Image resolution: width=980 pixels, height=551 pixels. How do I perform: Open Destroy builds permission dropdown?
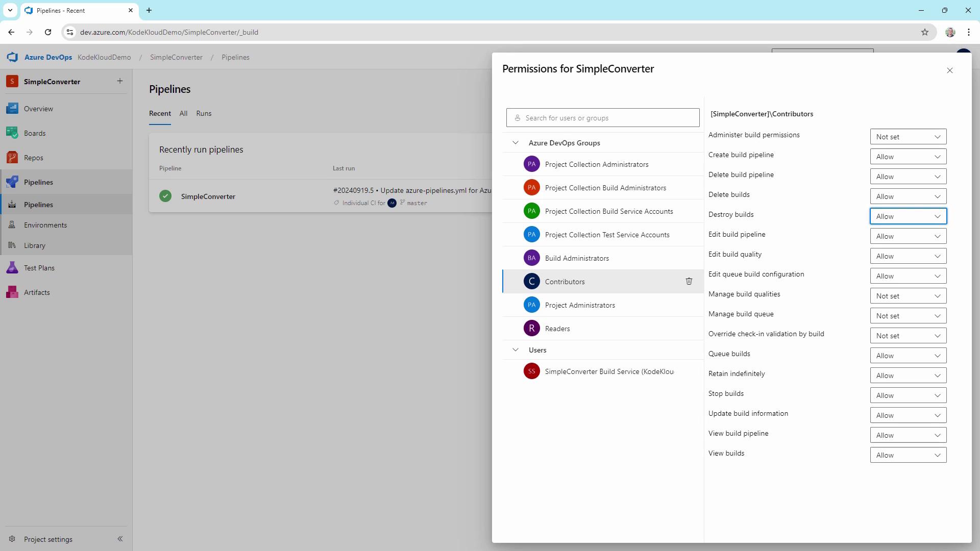click(x=909, y=216)
